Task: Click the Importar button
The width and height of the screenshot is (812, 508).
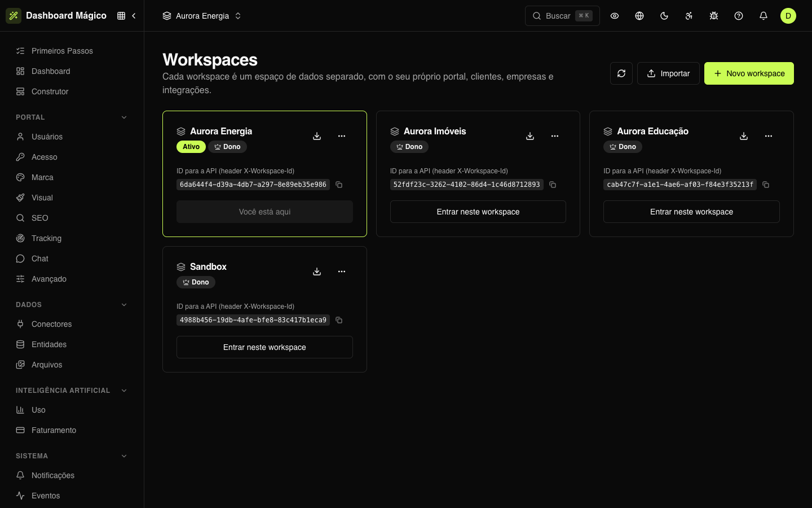Action: click(668, 73)
